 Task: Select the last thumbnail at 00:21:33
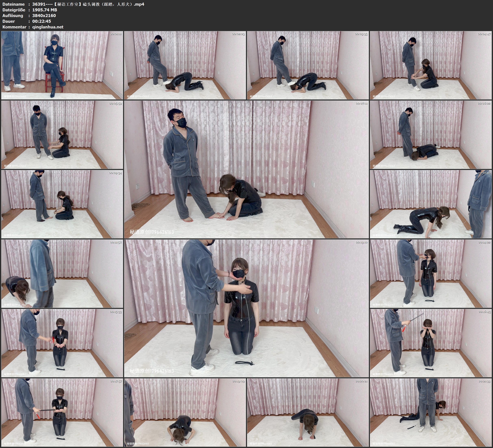[x=431, y=412]
